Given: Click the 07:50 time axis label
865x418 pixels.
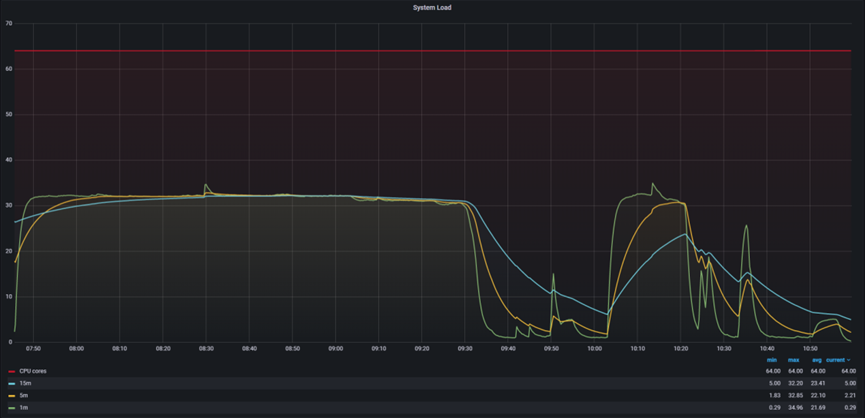Looking at the screenshot, I should pos(33,349).
